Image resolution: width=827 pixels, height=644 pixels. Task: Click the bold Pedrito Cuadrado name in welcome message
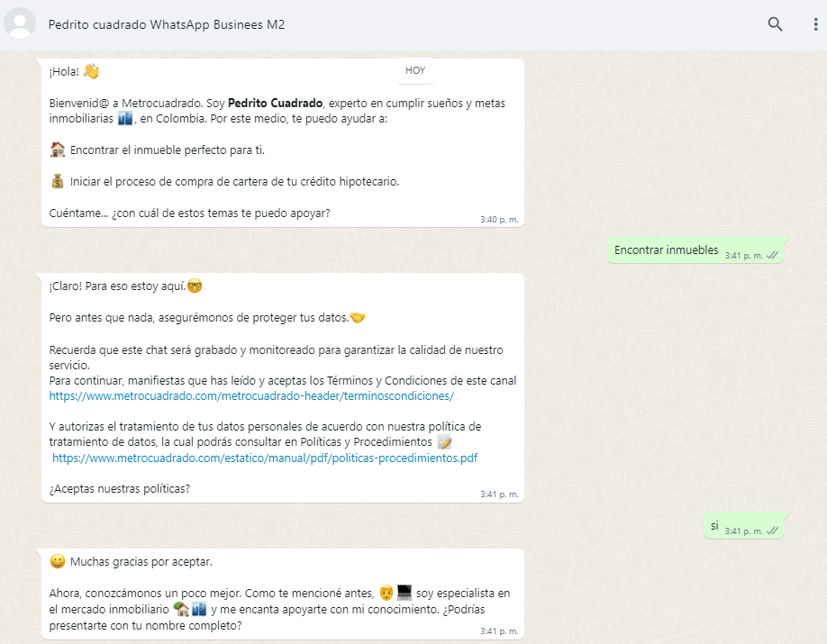[275, 103]
